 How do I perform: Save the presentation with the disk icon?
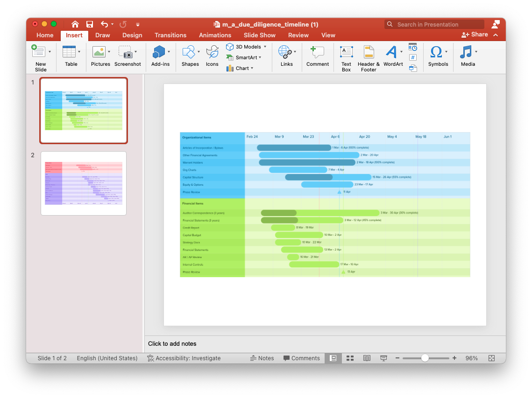[x=90, y=24]
